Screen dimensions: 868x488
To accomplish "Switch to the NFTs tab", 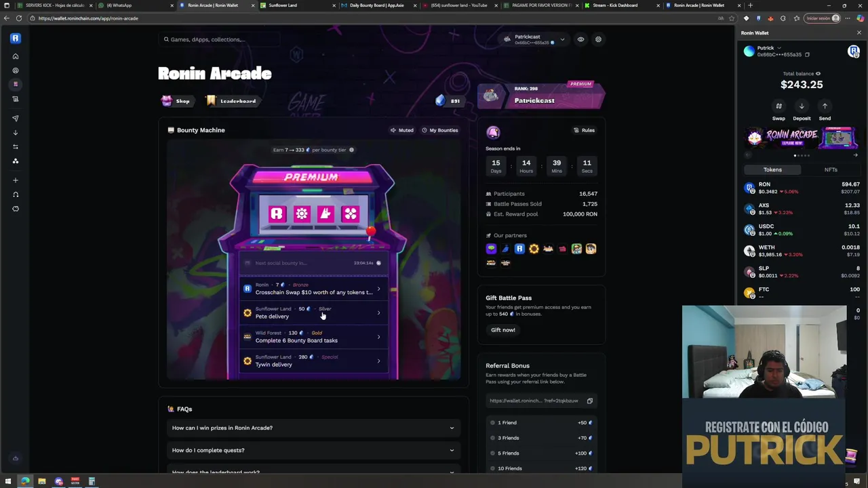I will point(831,169).
